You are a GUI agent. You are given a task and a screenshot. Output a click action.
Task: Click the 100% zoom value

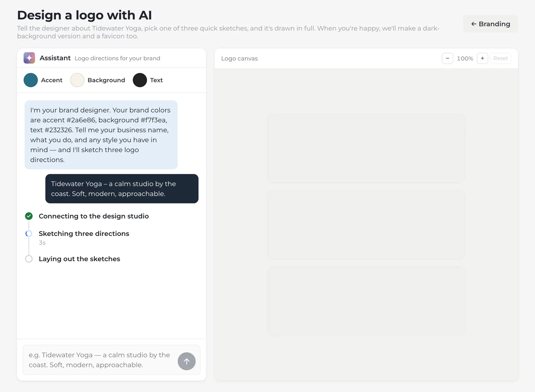[465, 58]
